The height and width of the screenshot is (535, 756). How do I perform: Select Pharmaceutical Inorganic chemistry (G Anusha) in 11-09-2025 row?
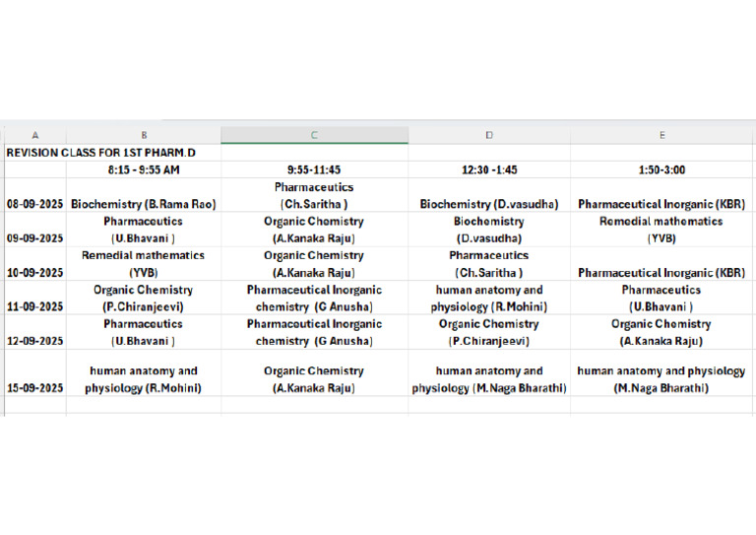tap(314, 298)
